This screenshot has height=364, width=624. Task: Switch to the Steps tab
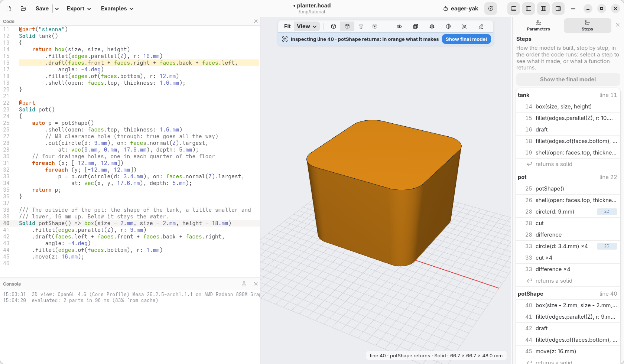click(x=587, y=25)
